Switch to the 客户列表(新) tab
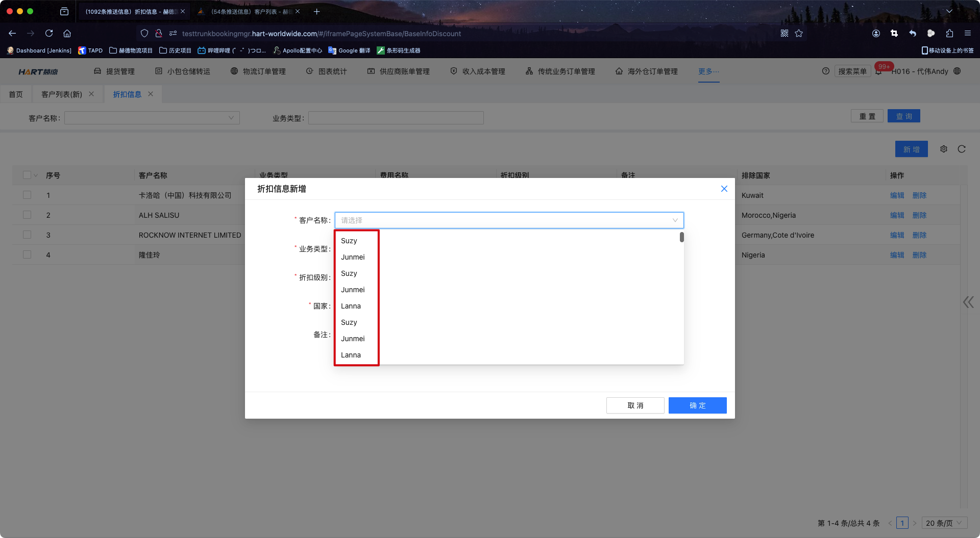The image size is (980, 538). 62,94
